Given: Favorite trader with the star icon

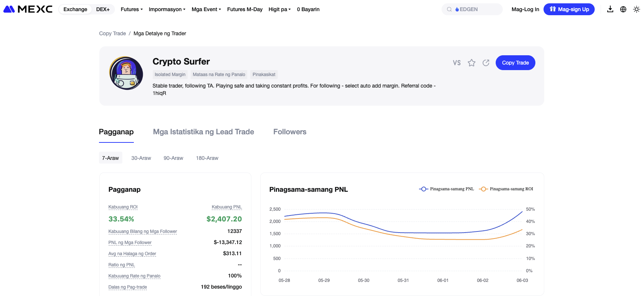Looking at the screenshot, I should 472,63.
